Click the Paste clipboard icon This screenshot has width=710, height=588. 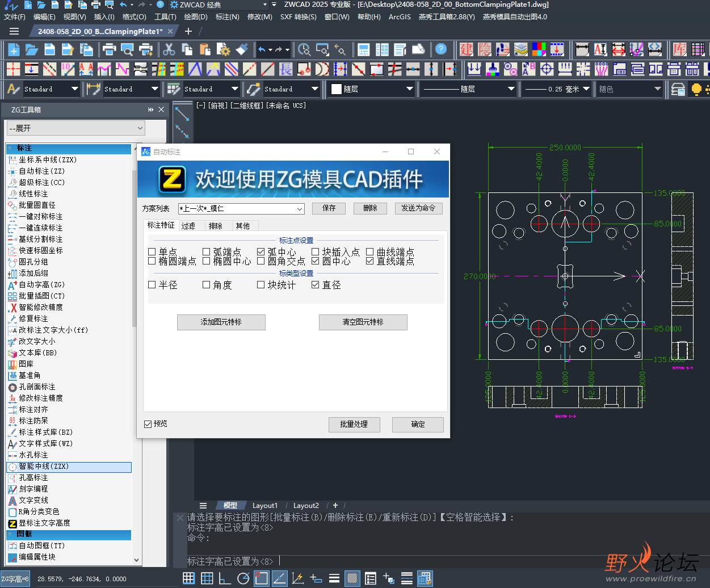pos(205,49)
